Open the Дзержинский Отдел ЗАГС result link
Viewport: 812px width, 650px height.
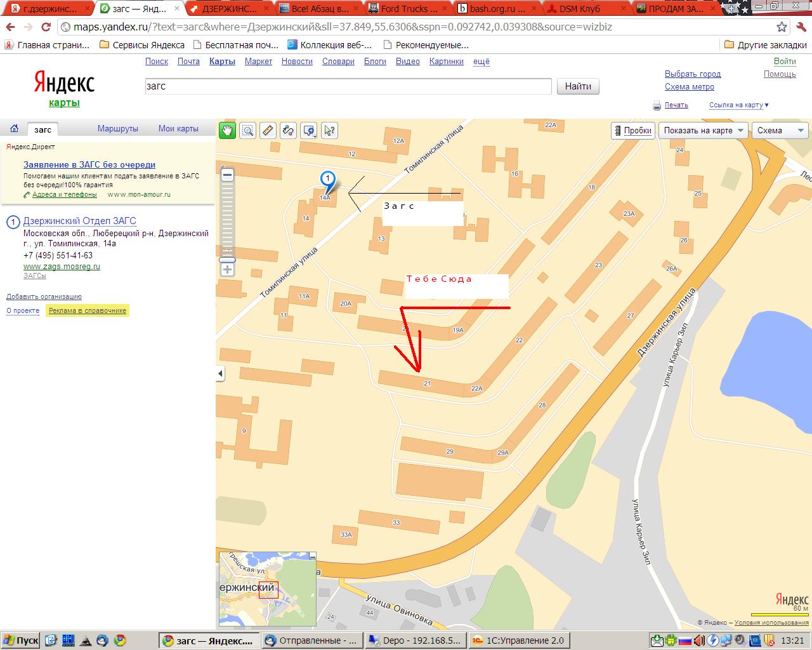[x=79, y=221]
